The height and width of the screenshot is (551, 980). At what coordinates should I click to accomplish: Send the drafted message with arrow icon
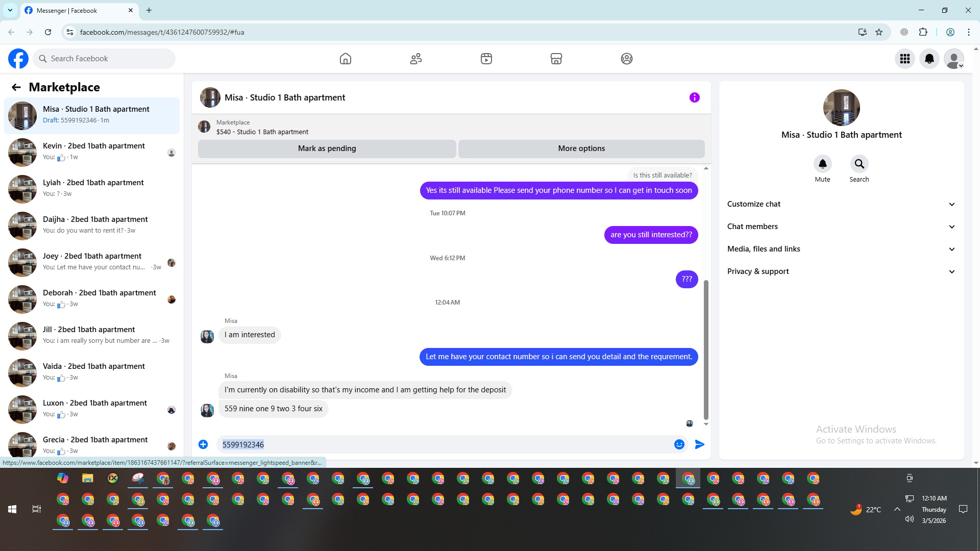point(700,444)
